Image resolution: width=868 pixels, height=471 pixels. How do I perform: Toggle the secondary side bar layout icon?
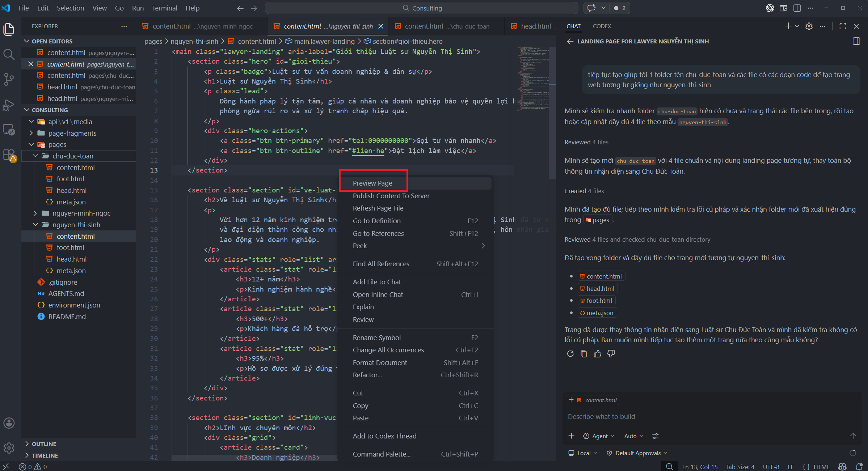(x=797, y=8)
